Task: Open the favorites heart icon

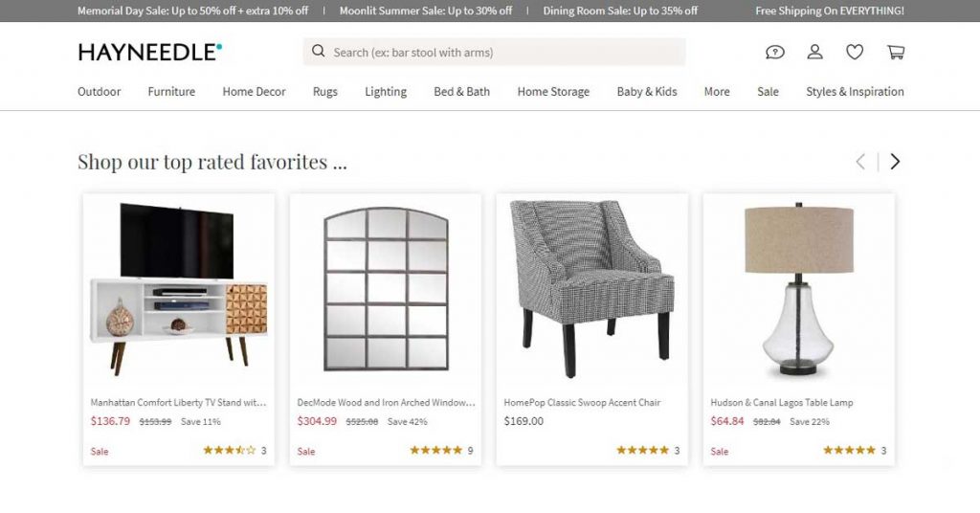Action: [855, 52]
